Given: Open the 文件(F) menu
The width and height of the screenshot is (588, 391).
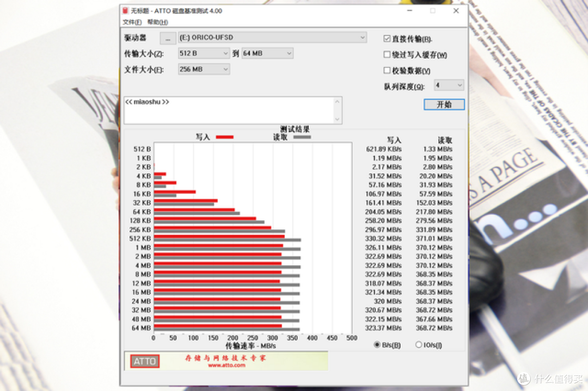Looking at the screenshot, I should click(x=132, y=22).
